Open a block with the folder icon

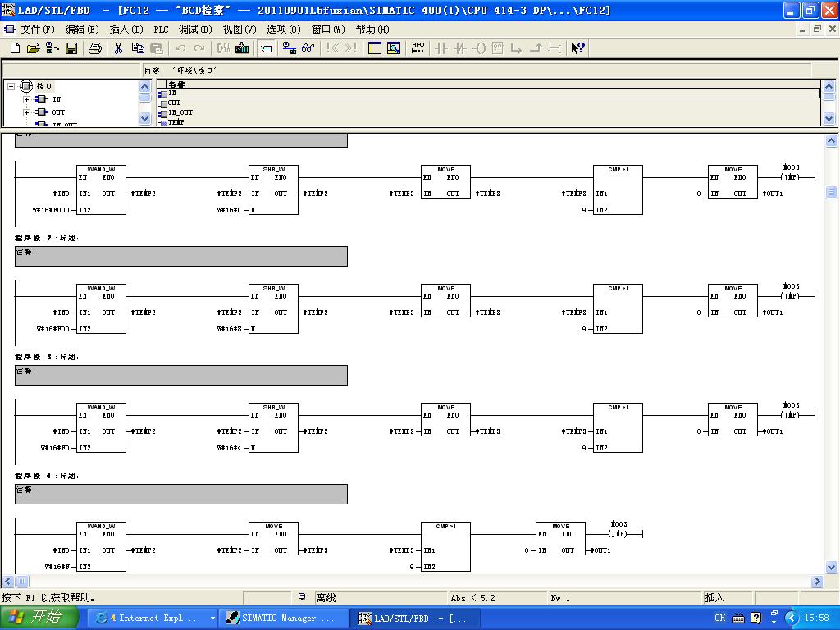point(33,48)
